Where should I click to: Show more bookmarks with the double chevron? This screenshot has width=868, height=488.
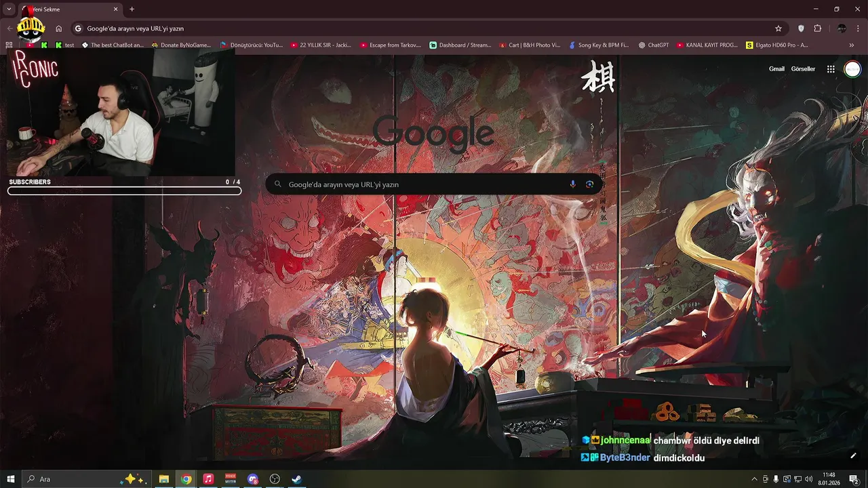852,45
